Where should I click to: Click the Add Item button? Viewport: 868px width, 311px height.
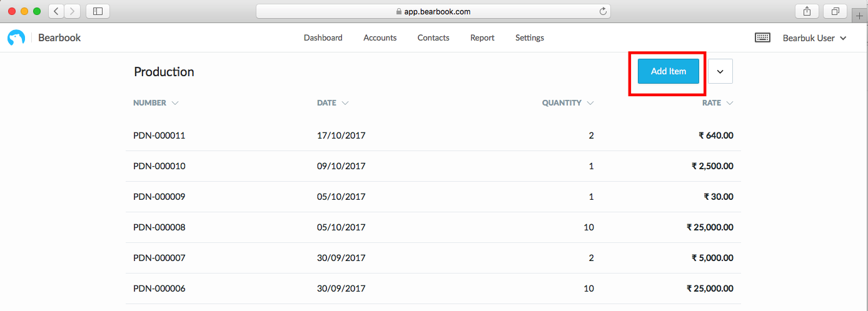pyautogui.click(x=669, y=71)
